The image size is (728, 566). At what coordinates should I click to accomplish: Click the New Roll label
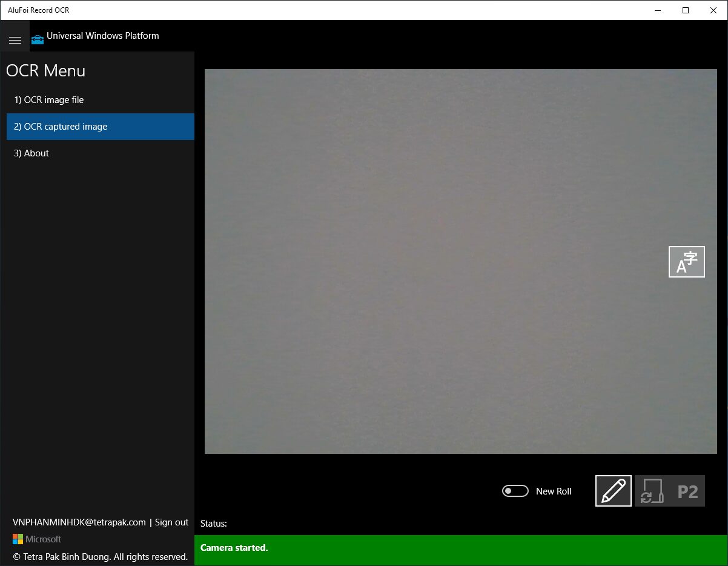click(x=554, y=491)
